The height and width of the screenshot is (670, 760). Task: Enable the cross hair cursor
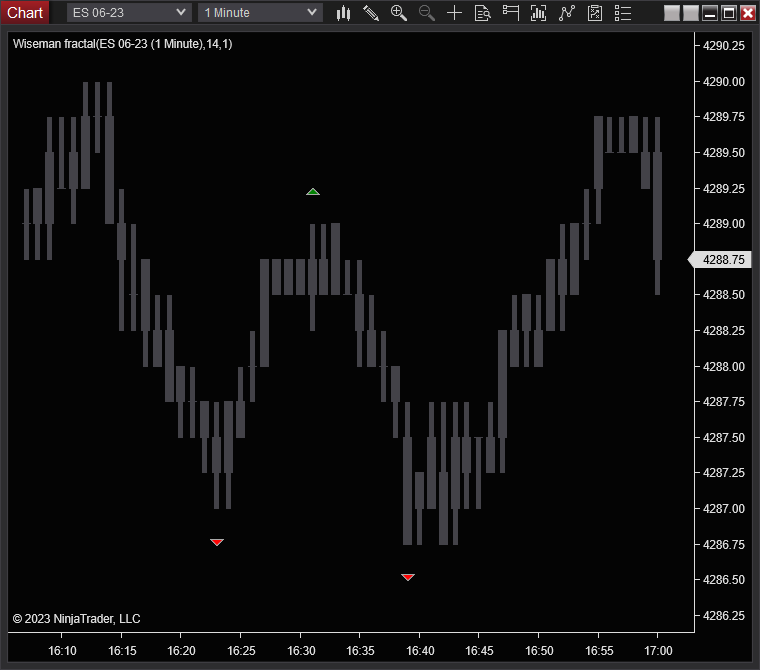pyautogui.click(x=454, y=13)
